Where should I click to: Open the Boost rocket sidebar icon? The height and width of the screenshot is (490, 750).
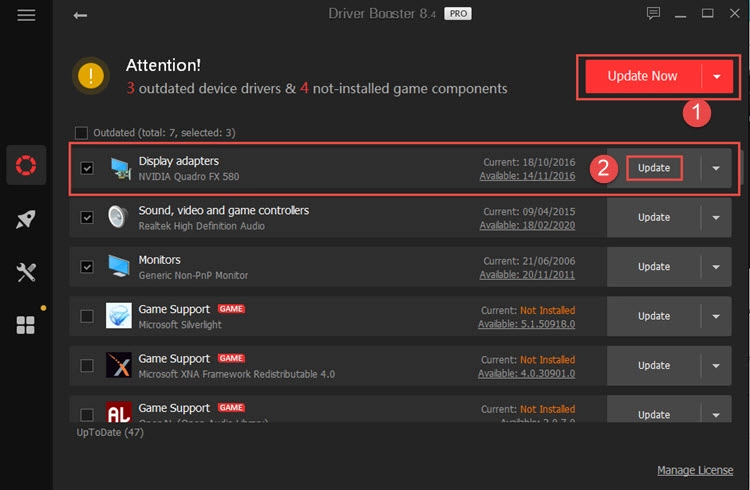[26, 219]
